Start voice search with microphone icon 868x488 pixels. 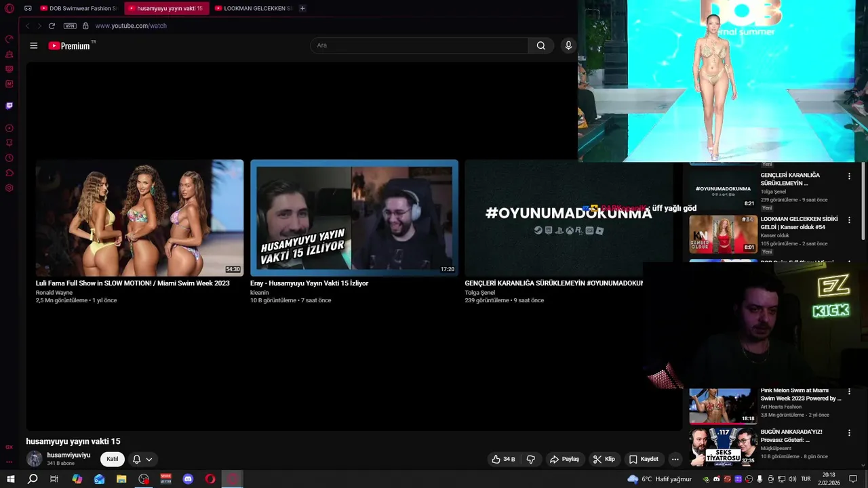(x=568, y=45)
